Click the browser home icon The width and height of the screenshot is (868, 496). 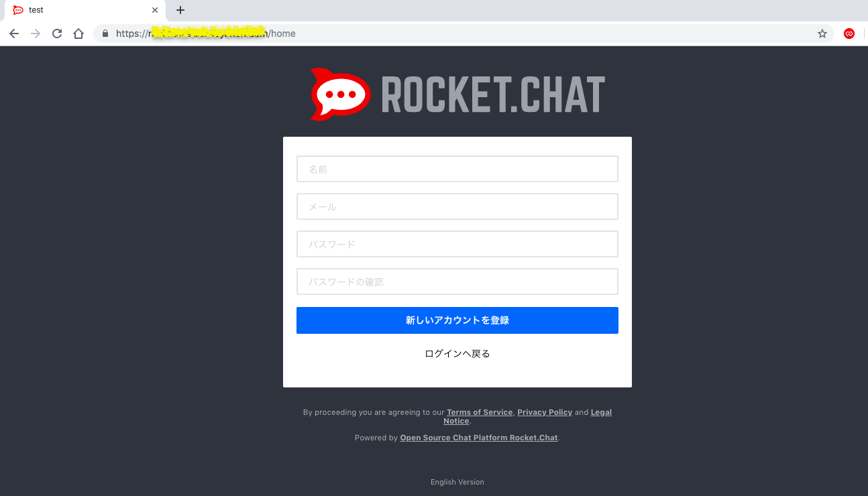tap(78, 33)
